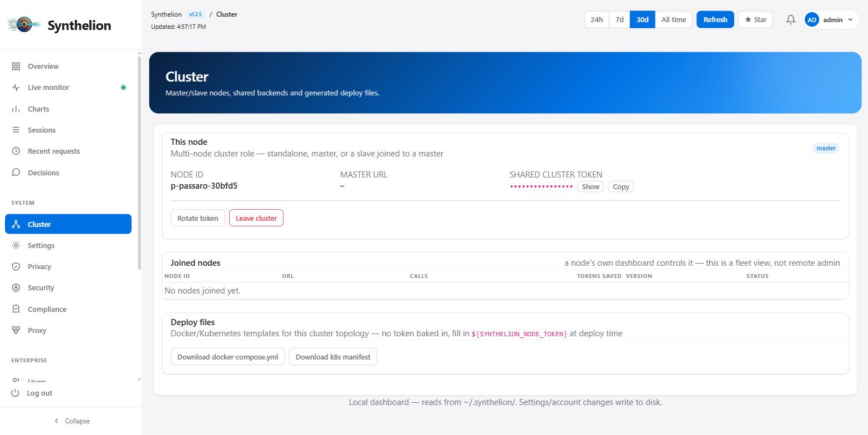Open Live monitor pulse icon
Viewport: 868px width, 435px height.
(x=16, y=87)
